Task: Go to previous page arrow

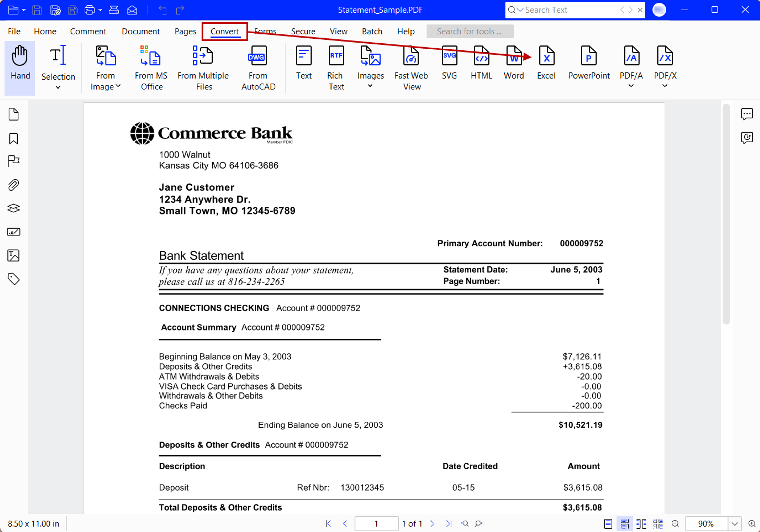Action: 345,524
